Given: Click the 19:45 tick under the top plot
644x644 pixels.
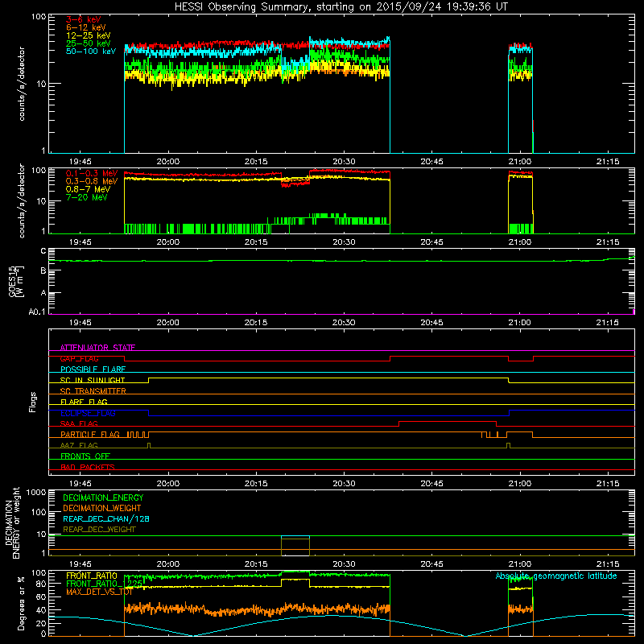Looking at the screenshot, I should tap(80, 162).
